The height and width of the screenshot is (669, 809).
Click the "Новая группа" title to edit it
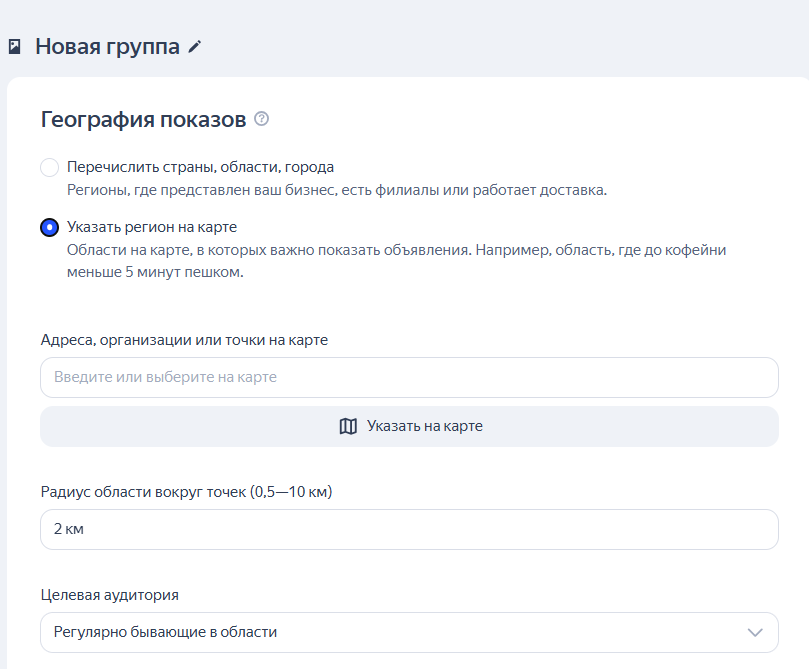pyautogui.click(x=107, y=45)
